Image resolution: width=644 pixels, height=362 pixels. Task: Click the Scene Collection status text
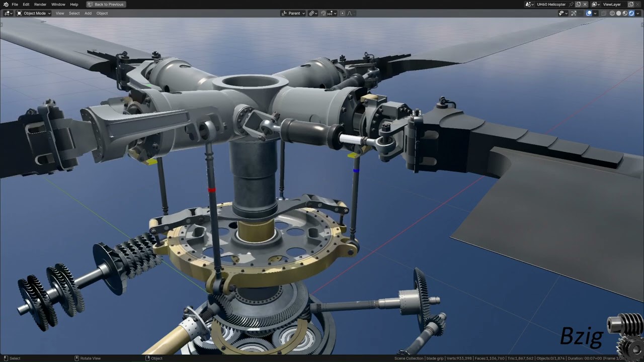[409, 358]
